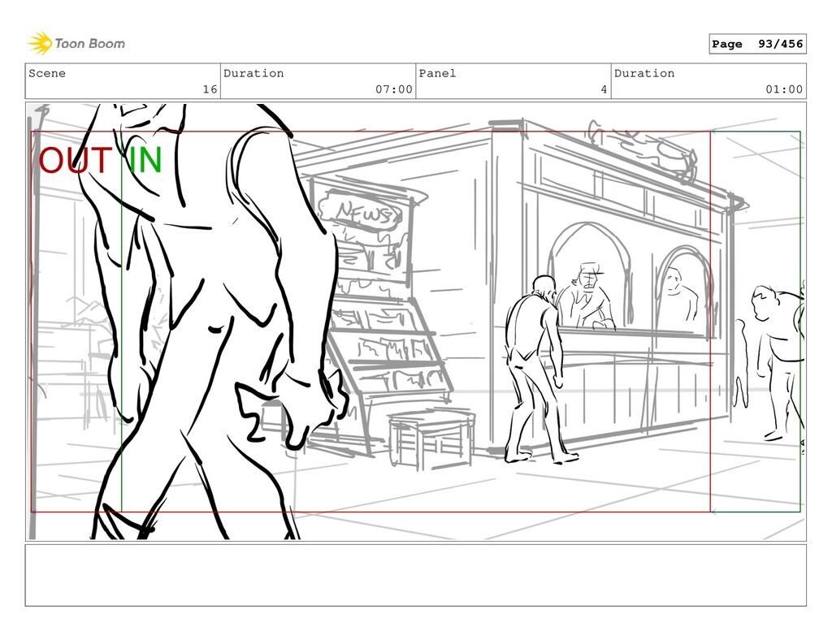Select the Page 93/456 indicator box

(x=756, y=45)
